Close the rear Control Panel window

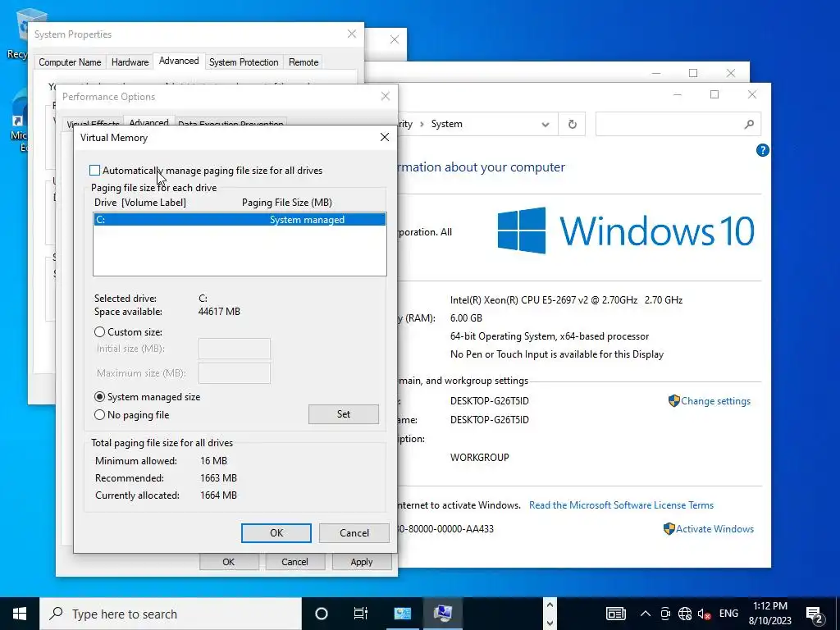pyautogui.click(x=731, y=73)
